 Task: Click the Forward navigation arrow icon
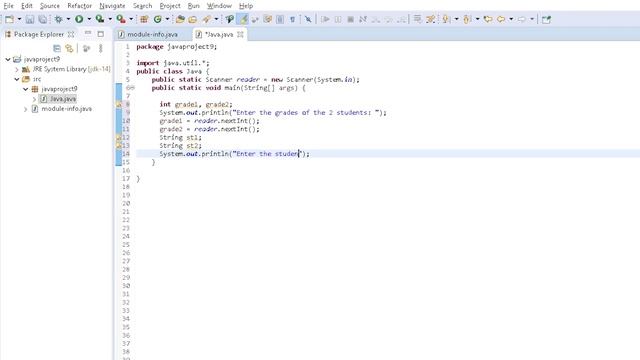point(522,19)
